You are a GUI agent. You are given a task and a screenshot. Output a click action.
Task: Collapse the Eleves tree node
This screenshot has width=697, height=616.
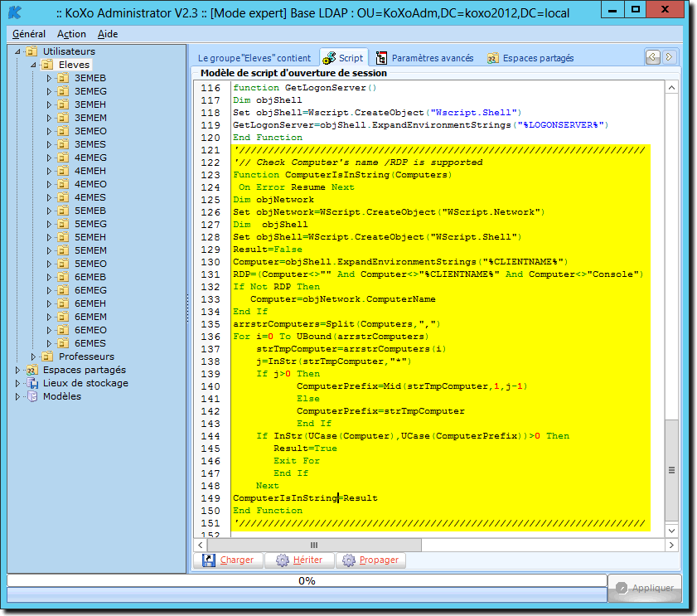click(x=34, y=65)
